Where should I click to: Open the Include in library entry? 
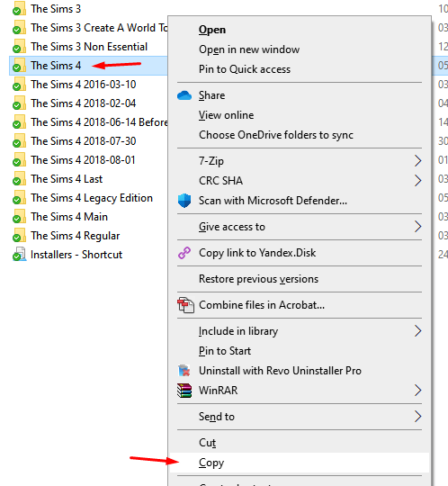tap(300, 331)
